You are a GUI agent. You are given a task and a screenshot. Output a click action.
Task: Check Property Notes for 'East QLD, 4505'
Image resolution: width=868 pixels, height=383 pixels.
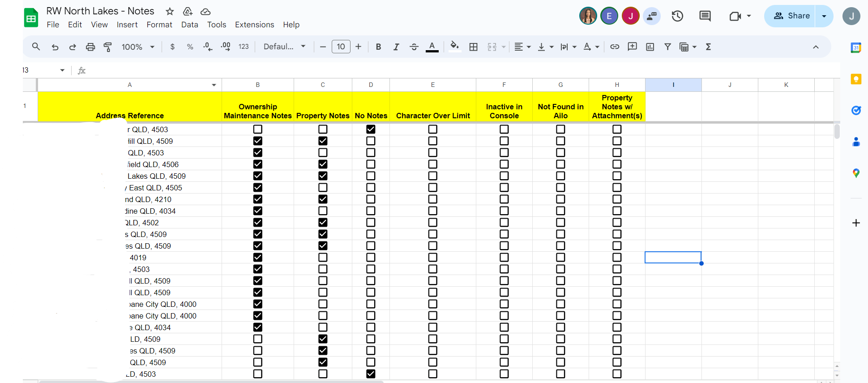[323, 187]
